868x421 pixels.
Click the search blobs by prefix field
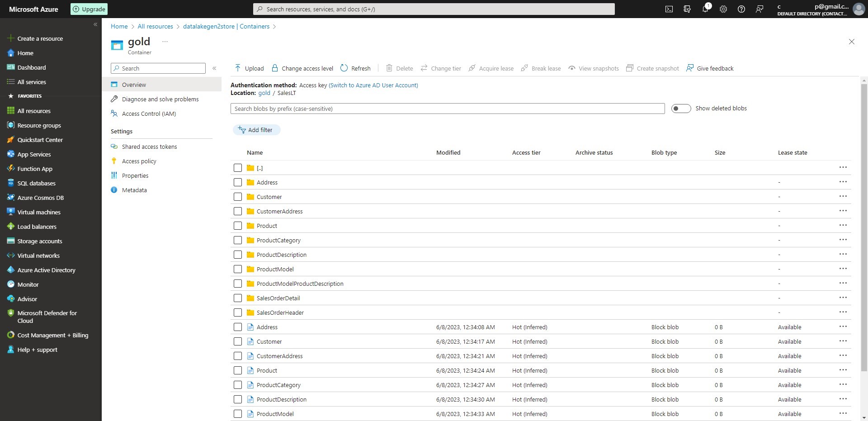(448, 109)
